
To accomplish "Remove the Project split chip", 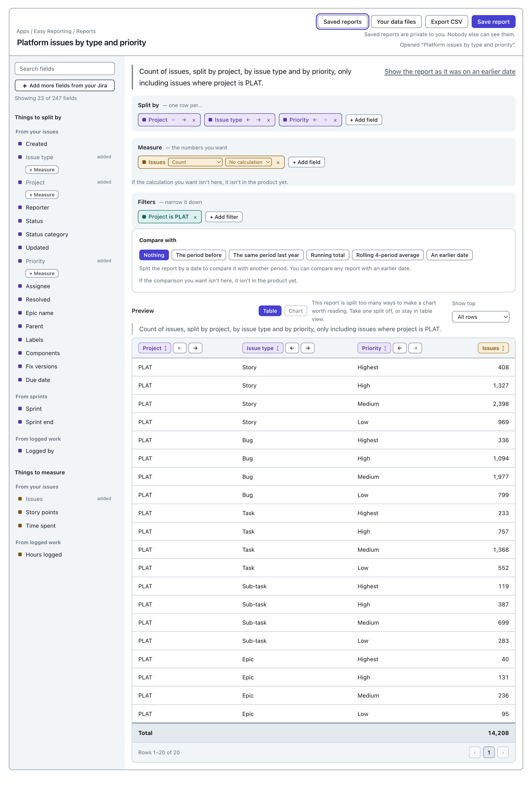I will [x=194, y=120].
